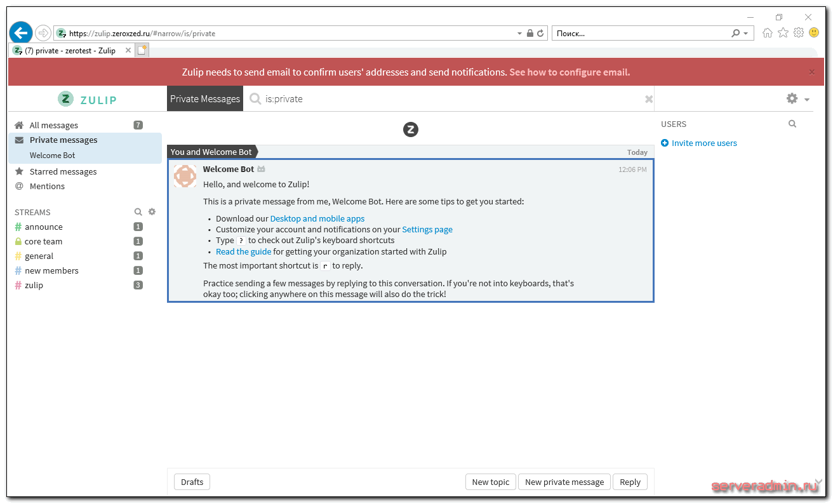833x504 pixels.
Task: Click the Welcome Bot avatar
Action: 185,176
